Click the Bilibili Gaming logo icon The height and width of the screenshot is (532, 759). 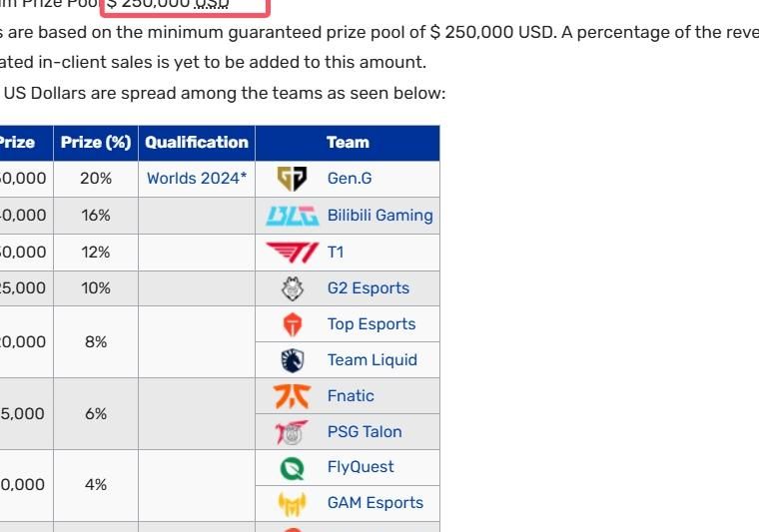click(292, 216)
